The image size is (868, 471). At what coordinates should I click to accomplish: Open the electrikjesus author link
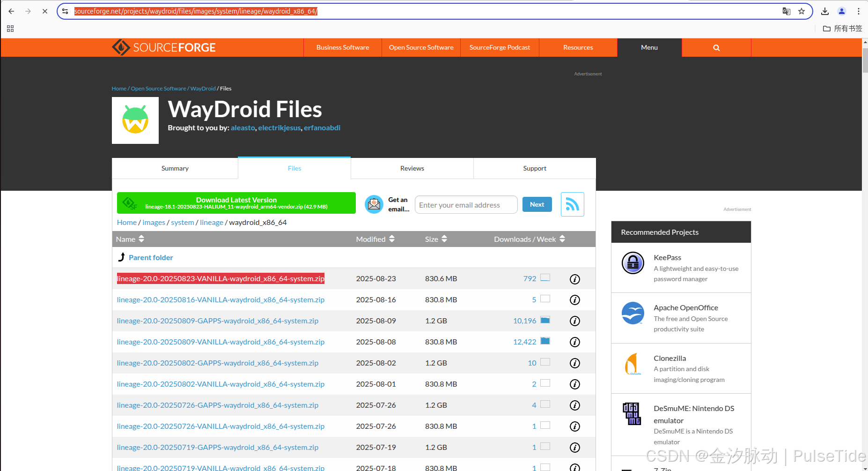coord(280,128)
